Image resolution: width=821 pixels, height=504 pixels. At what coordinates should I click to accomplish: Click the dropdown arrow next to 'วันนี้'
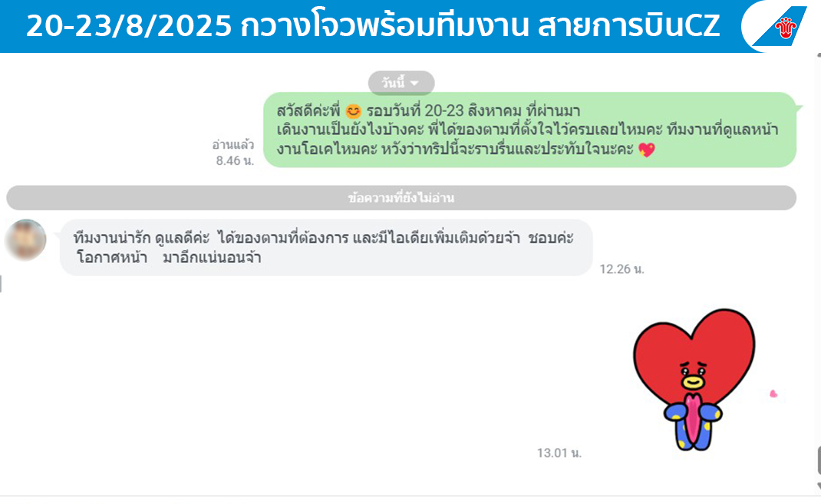(x=414, y=83)
